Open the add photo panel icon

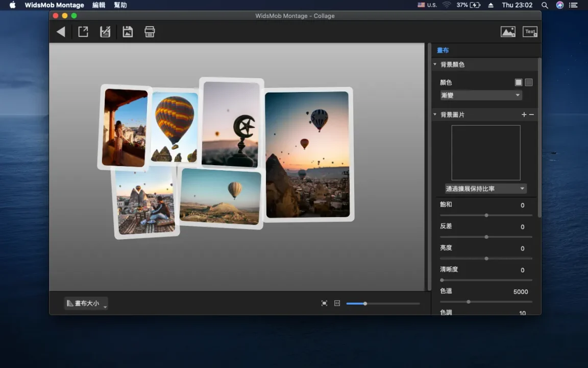(x=508, y=32)
